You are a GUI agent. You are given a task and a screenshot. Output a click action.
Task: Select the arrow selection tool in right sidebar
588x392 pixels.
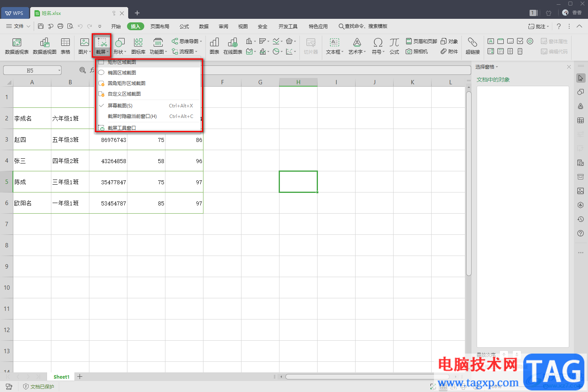[x=581, y=78]
